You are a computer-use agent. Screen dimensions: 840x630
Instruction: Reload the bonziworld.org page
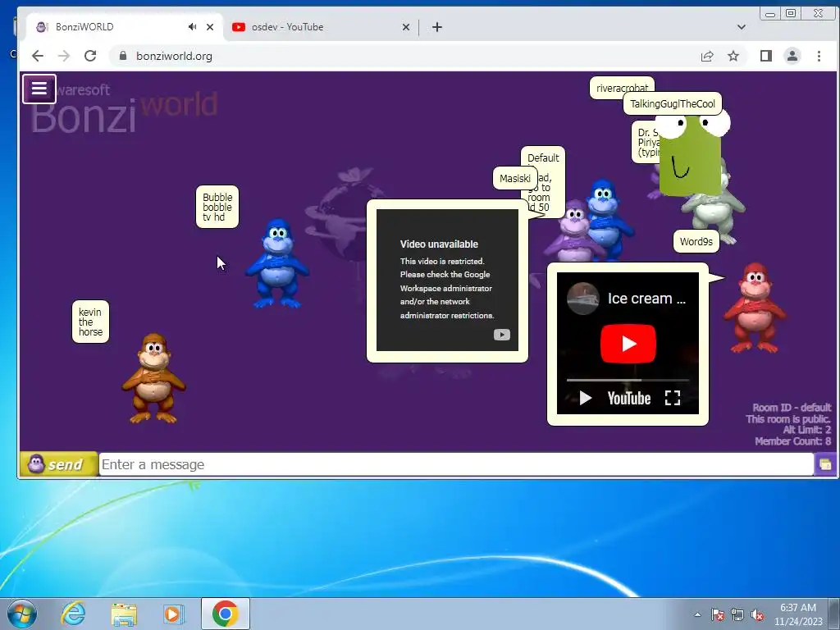[x=90, y=56]
